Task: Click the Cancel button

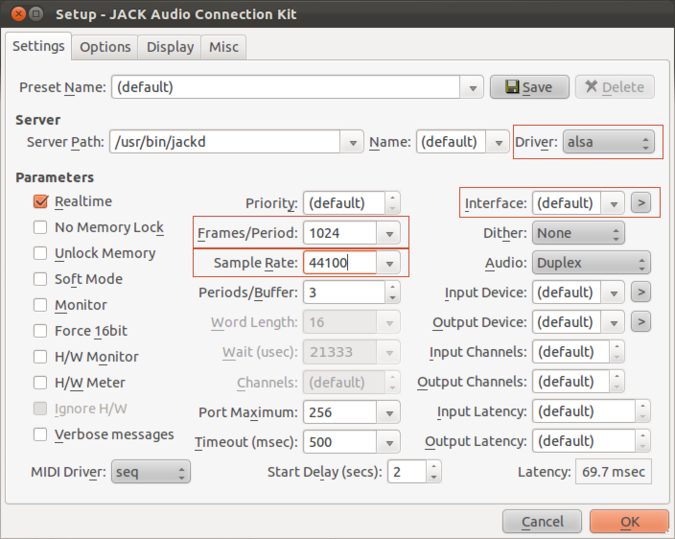Action: (542, 521)
